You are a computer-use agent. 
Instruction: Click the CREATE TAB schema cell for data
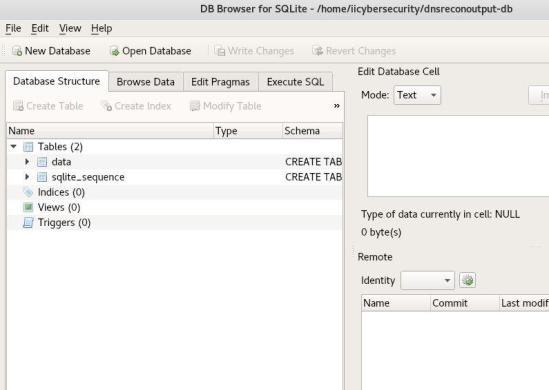tap(313, 162)
